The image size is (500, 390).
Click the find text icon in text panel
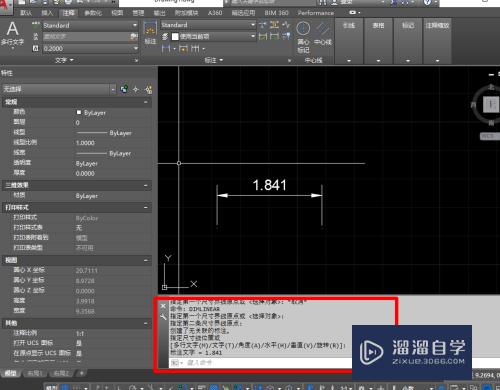click(x=133, y=37)
